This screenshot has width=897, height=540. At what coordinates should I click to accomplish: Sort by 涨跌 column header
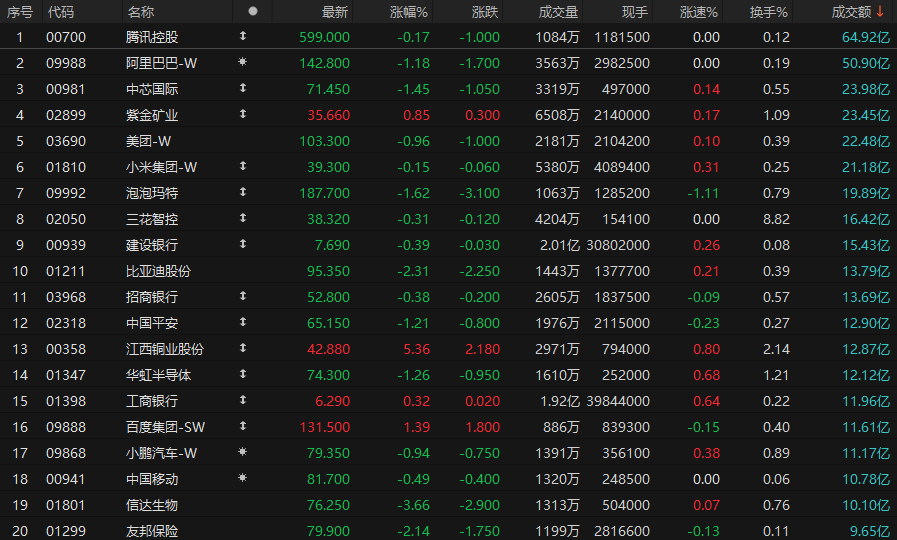(485, 12)
